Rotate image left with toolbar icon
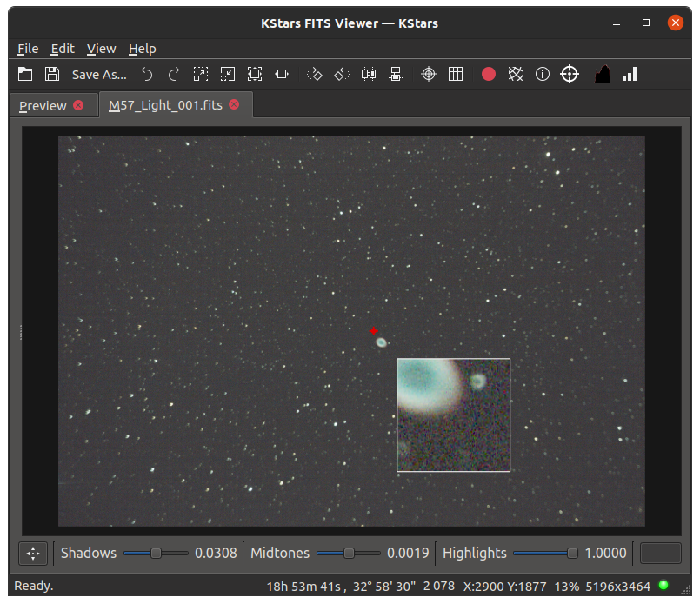The height and width of the screenshot is (604, 700). click(342, 74)
